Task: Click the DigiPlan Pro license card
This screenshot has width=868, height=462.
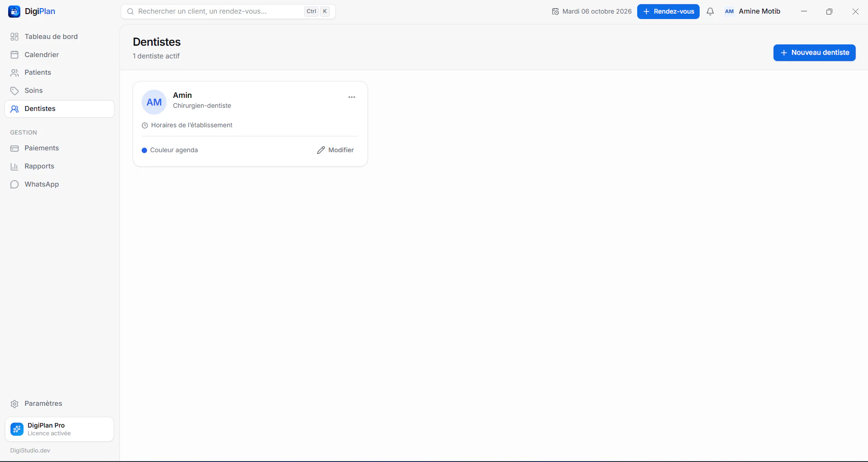Action: point(59,429)
